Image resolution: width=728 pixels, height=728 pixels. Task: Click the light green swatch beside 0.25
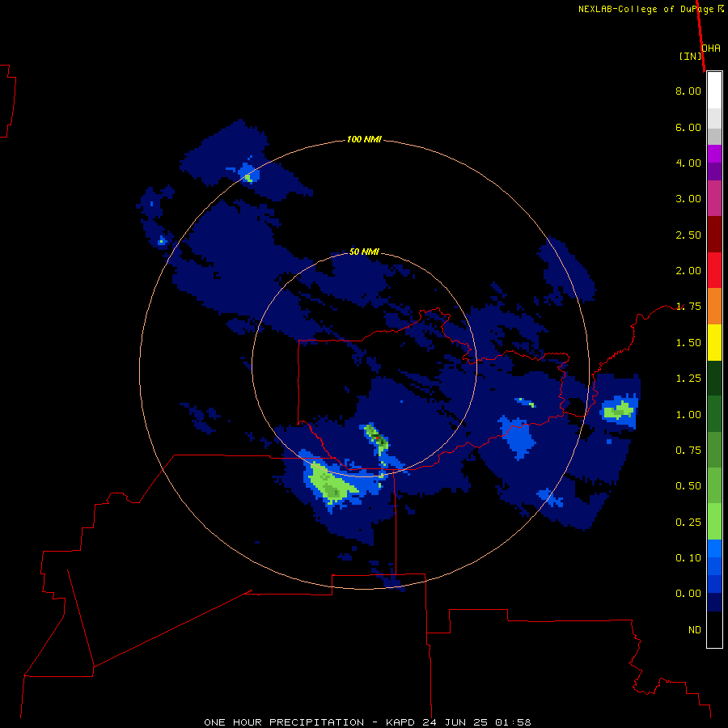pos(714,522)
